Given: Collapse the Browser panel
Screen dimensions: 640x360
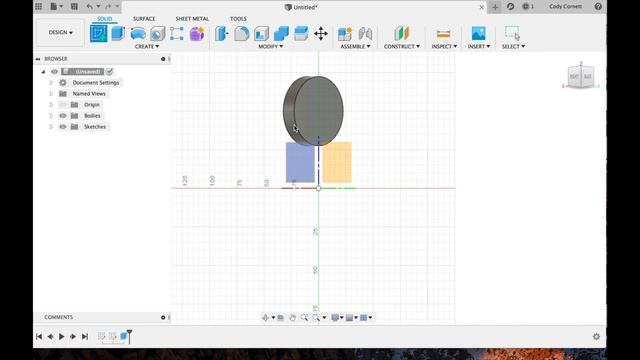Looking at the screenshot, I should pyautogui.click(x=38, y=59).
